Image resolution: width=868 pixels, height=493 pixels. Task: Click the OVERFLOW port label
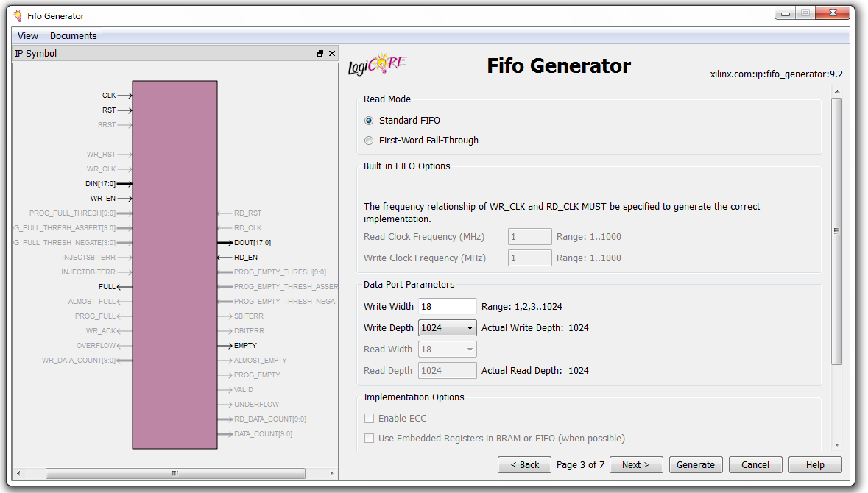(x=96, y=346)
